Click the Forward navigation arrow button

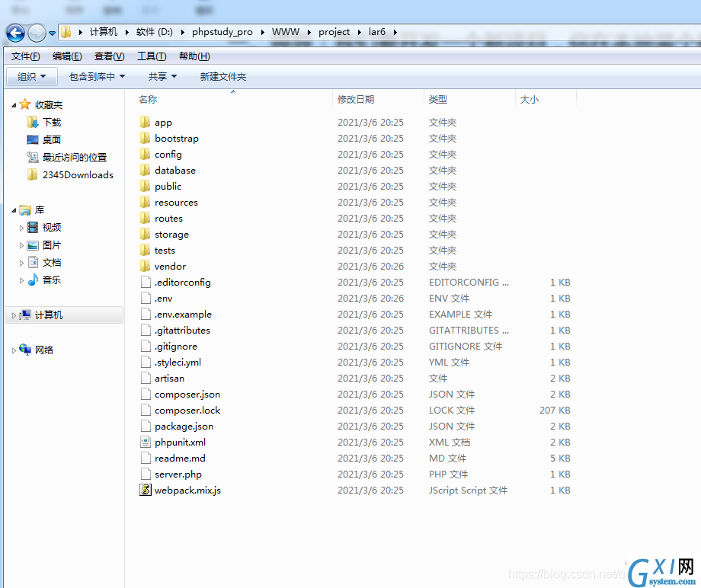37,33
